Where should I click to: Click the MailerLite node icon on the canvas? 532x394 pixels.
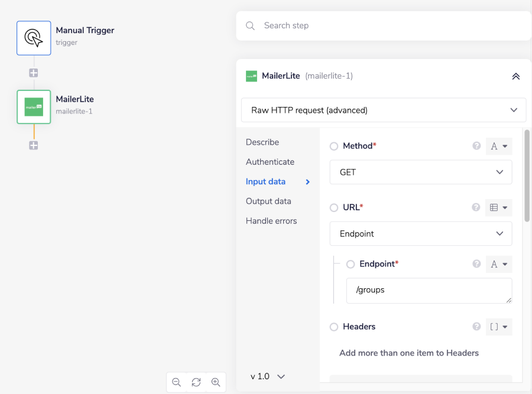(34, 107)
